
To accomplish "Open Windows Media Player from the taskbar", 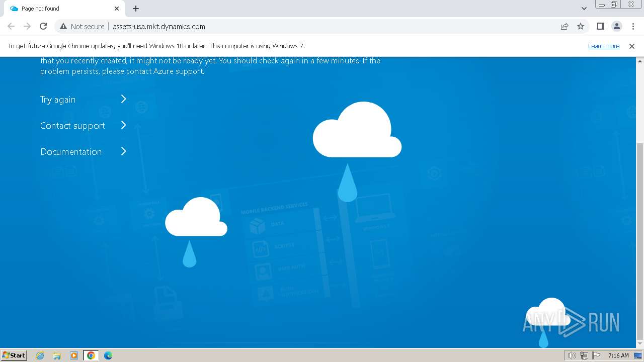I will coord(74,355).
